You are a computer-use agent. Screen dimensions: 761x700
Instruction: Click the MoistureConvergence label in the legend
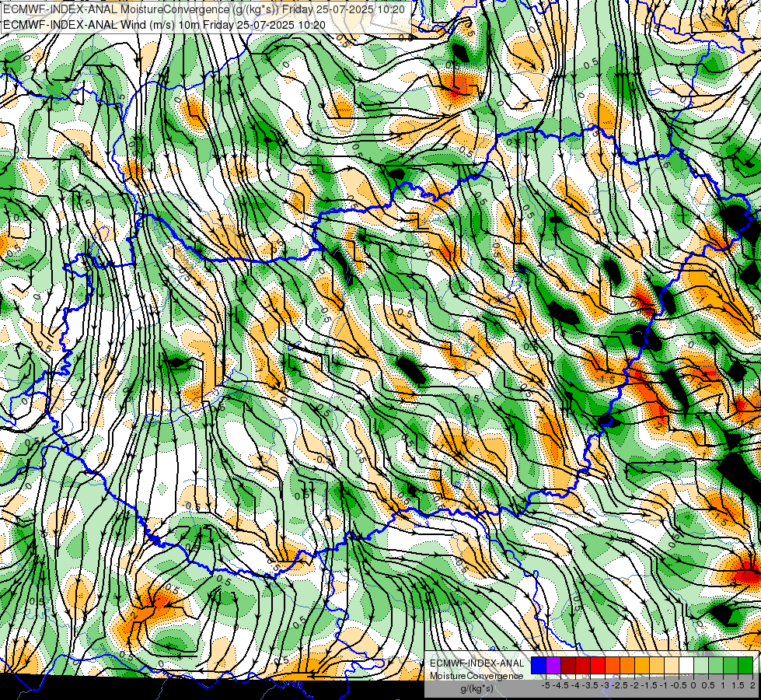coord(476,676)
